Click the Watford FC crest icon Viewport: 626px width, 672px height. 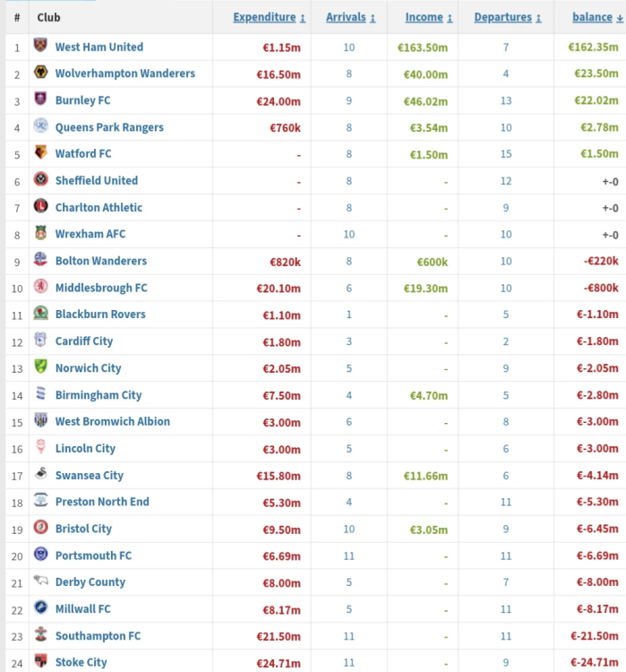click(x=40, y=152)
